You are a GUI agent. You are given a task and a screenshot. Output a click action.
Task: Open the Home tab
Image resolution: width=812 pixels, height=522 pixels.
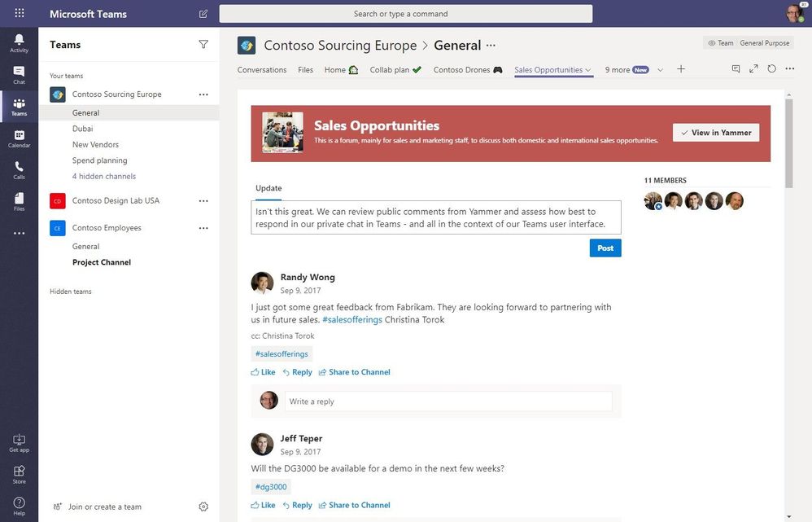coord(341,69)
